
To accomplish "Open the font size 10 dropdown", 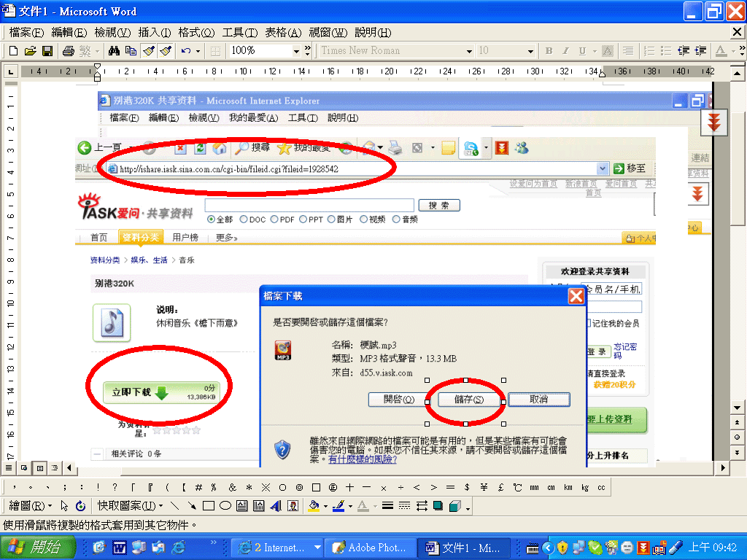I will (530, 51).
